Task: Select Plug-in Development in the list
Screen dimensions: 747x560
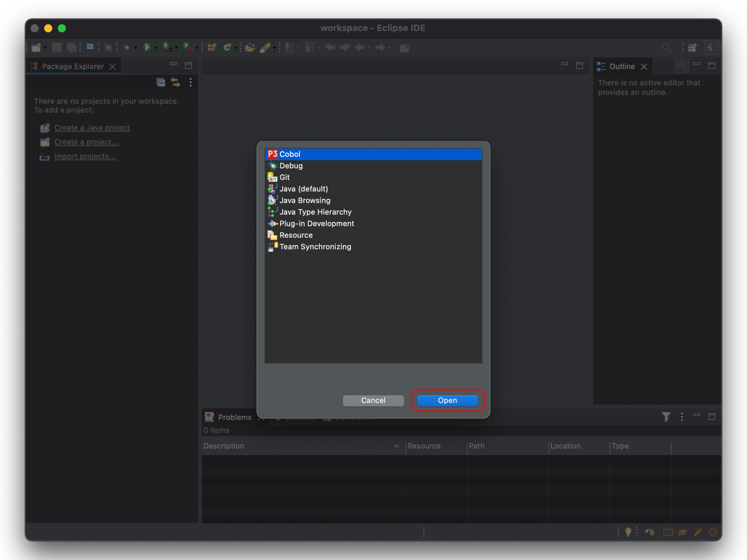Action: coord(373,224)
